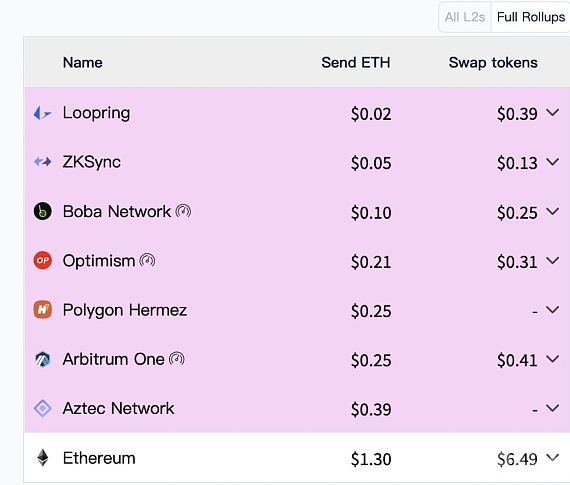Click the Aztec Network diamond logo
Image resolution: width=570 pixels, height=485 pixels.
pos(43,408)
